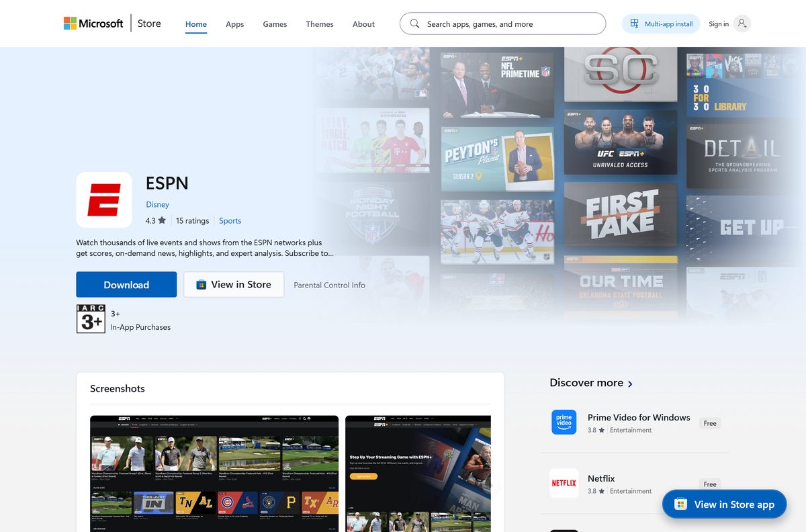Open the Apps tab
The height and width of the screenshot is (532, 806).
(x=234, y=24)
